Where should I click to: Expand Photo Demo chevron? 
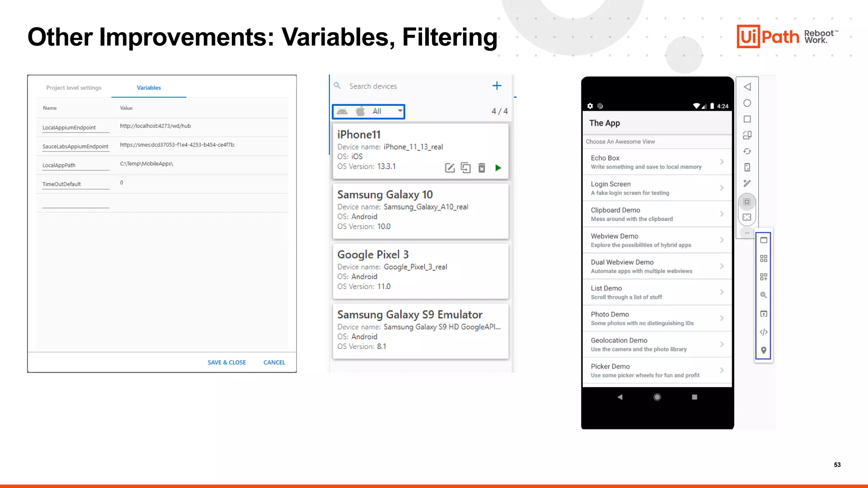[x=722, y=318]
